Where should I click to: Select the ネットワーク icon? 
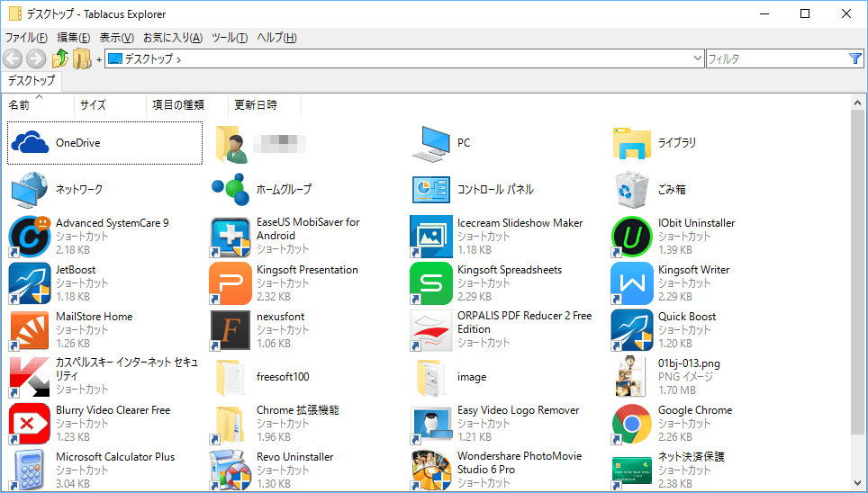pyautogui.click(x=30, y=189)
